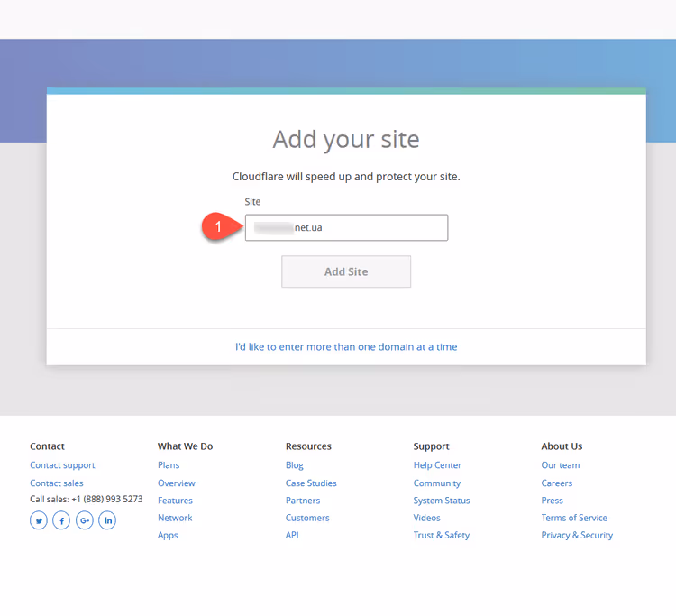The width and height of the screenshot is (676, 616).
Task: Click the Site domain input field
Action: point(346,227)
